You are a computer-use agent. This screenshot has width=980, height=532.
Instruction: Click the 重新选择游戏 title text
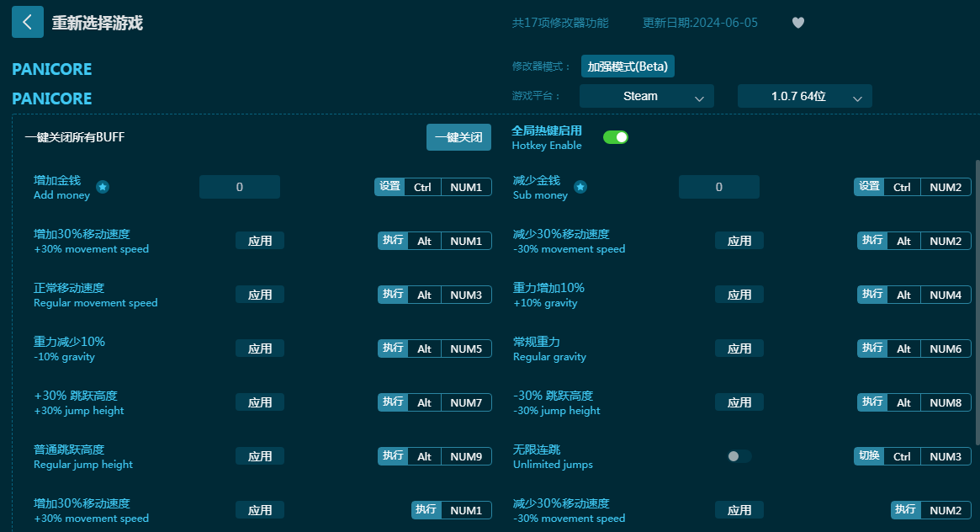[98, 23]
